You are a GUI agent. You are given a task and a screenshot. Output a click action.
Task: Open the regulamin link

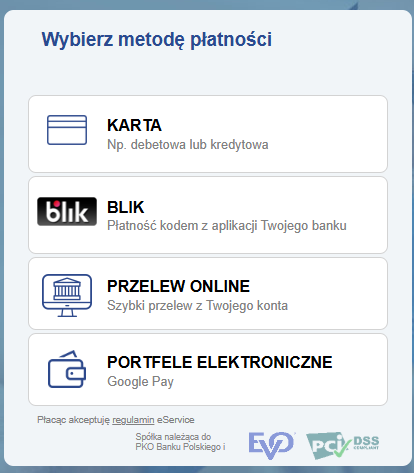tap(133, 420)
